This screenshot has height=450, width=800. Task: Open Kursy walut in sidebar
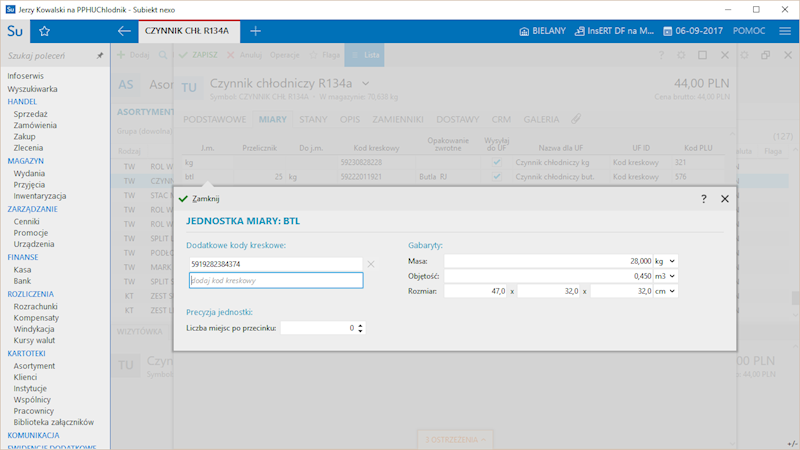tap(34, 340)
